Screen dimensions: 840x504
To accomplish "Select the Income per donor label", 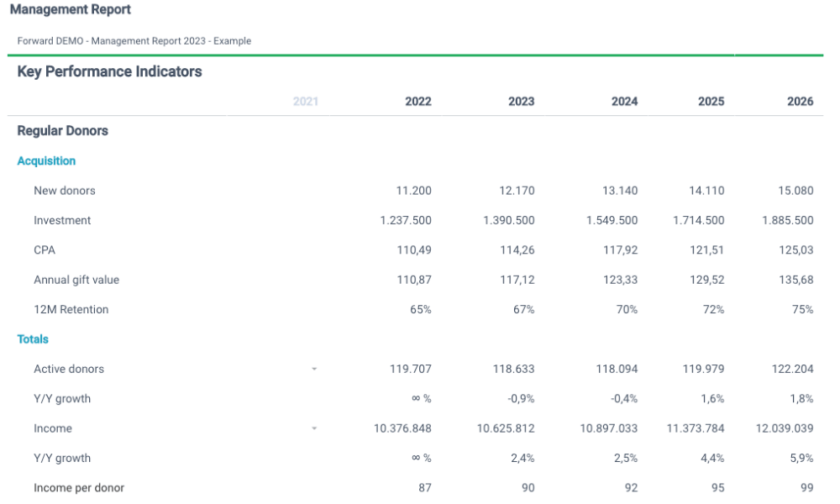I will (79, 488).
